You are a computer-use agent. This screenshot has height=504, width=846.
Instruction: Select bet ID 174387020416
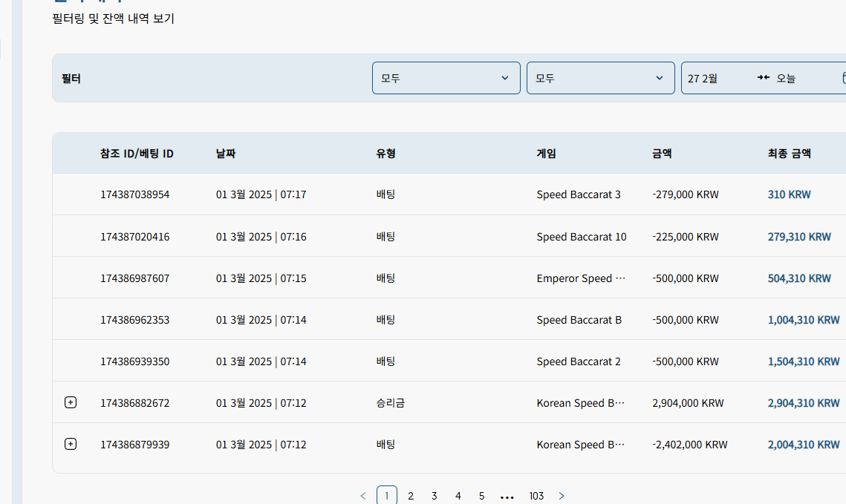[x=135, y=237]
